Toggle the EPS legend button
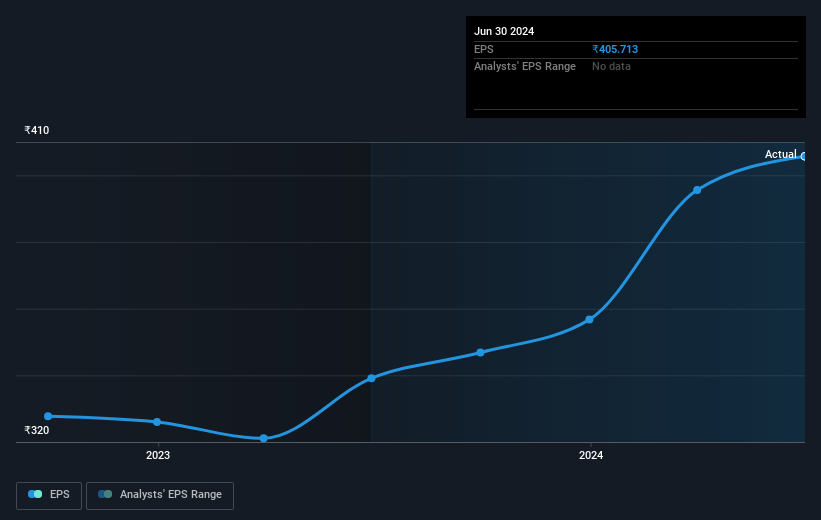The height and width of the screenshot is (520, 821). (49, 495)
